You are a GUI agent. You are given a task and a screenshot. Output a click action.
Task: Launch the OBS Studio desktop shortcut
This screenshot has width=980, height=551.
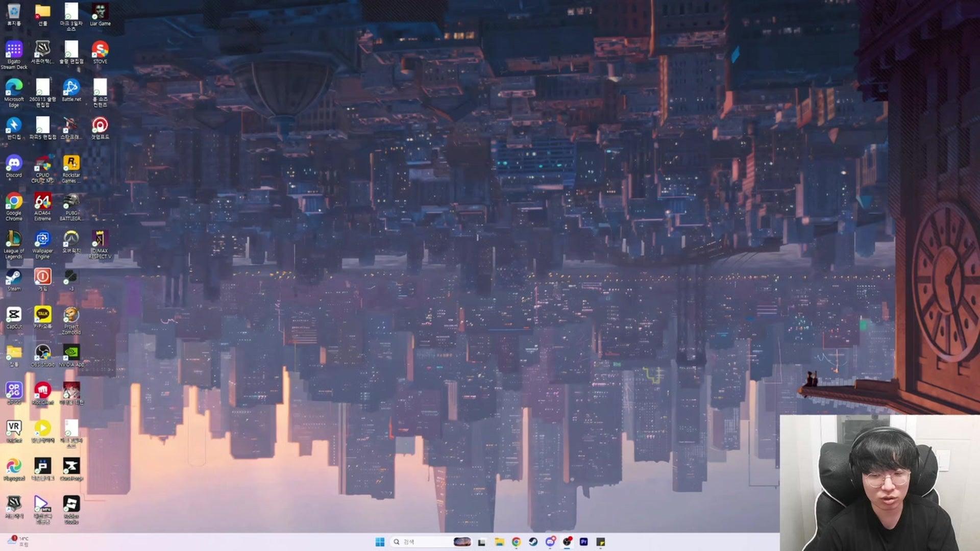[x=42, y=353]
